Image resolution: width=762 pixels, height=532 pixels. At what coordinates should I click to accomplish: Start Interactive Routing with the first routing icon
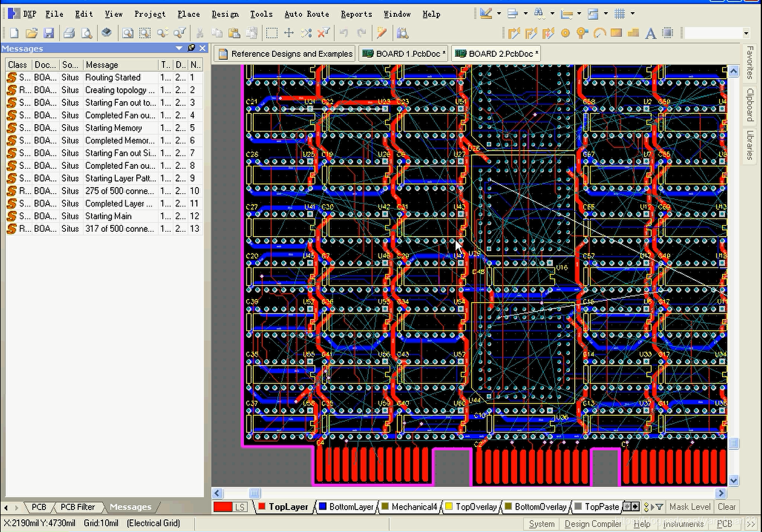(x=514, y=33)
